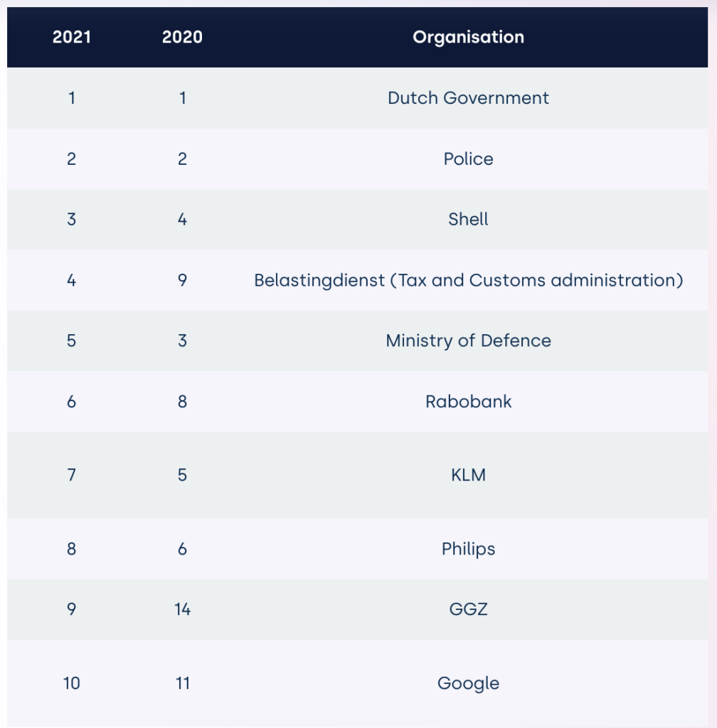
Task: Click the 2020 rank 9 in Belastingdienst row
Action: (x=182, y=280)
